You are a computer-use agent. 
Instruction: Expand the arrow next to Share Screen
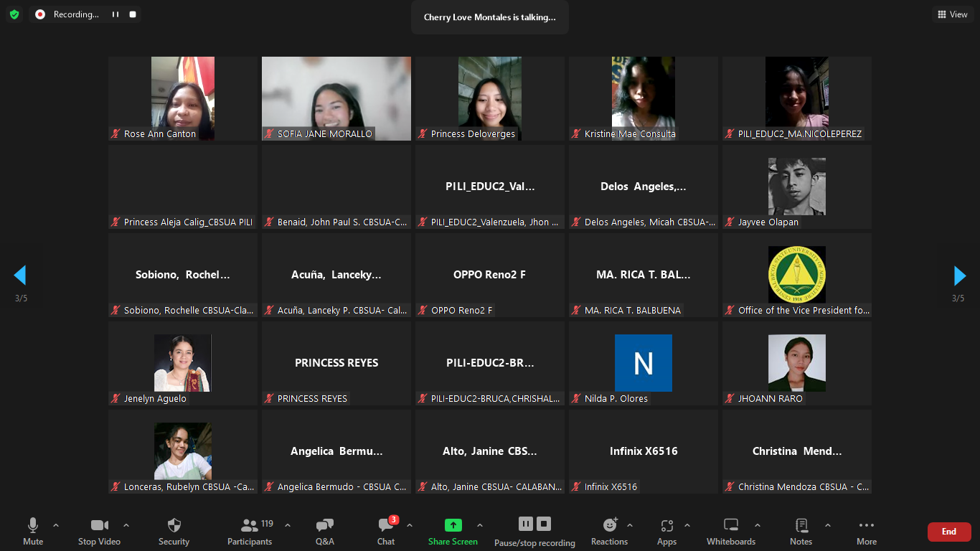pos(480,525)
